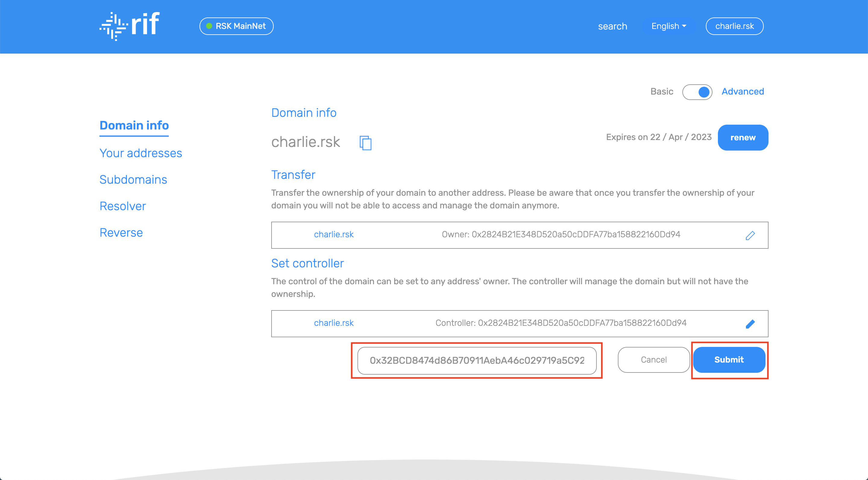Select the Domain info menu item

point(134,125)
